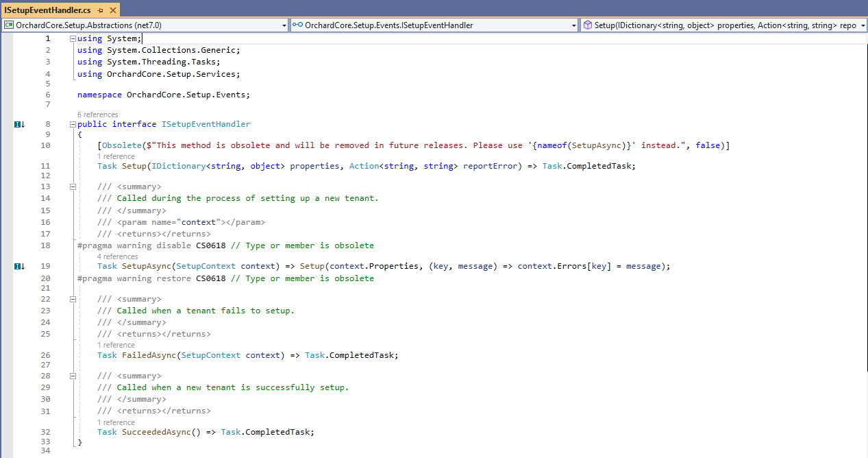Click 'using System.Threading.Tasks;' on line 3

pyautogui.click(x=149, y=62)
